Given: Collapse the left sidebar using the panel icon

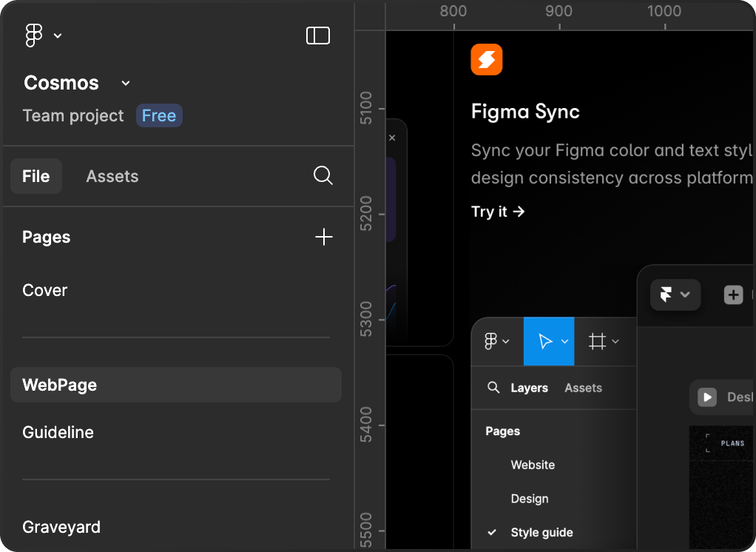Looking at the screenshot, I should [318, 35].
